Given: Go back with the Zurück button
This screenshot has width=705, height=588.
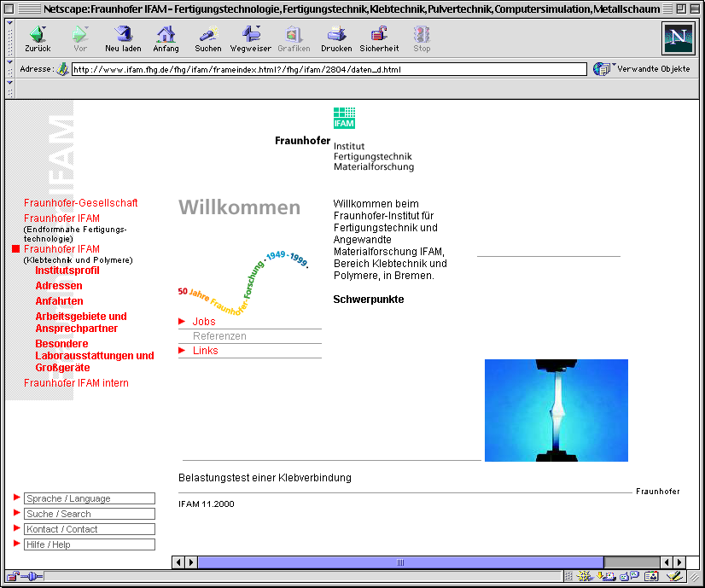Looking at the screenshot, I should click(x=38, y=38).
